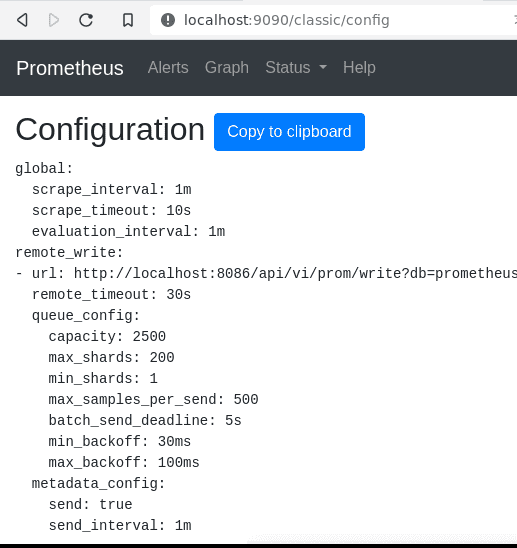Open the Graph page

227,67
